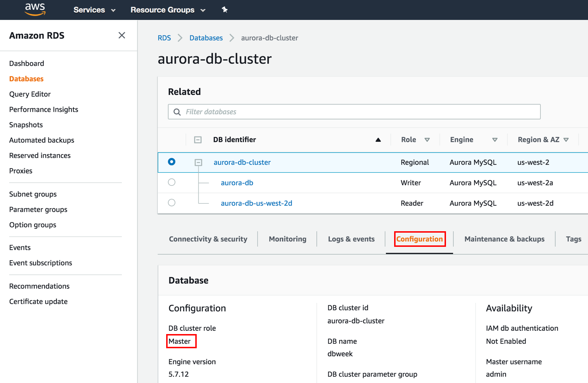Click the admin master username value
The height and width of the screenshot is (383, 588).
(x=496, y=374)
